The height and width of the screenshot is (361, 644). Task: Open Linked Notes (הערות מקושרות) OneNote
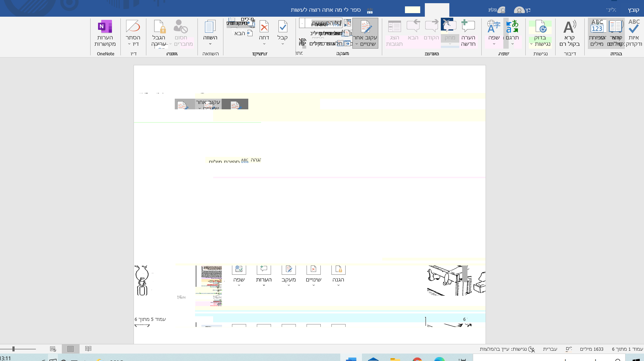tap(105, 33)
